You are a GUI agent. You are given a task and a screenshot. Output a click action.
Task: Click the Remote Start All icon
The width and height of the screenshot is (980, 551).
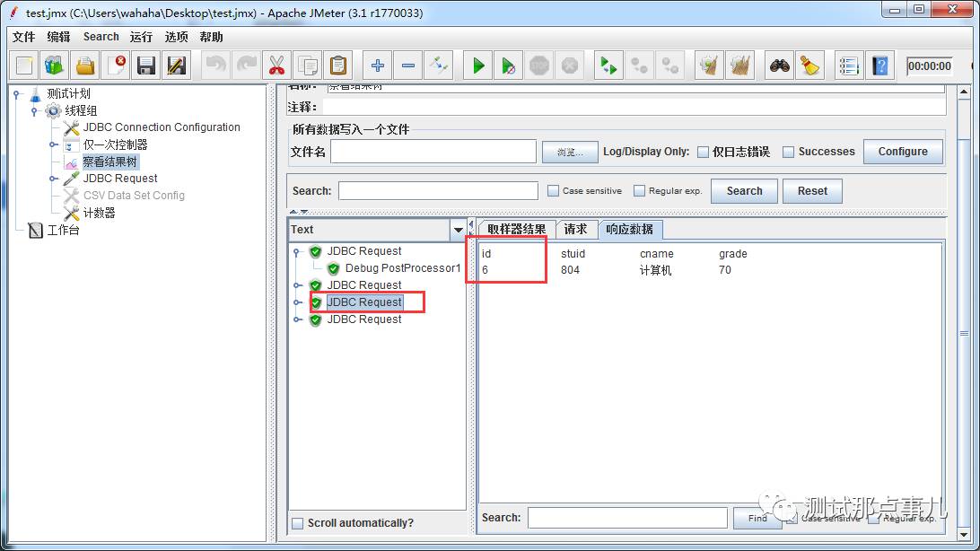click(608, 66)
